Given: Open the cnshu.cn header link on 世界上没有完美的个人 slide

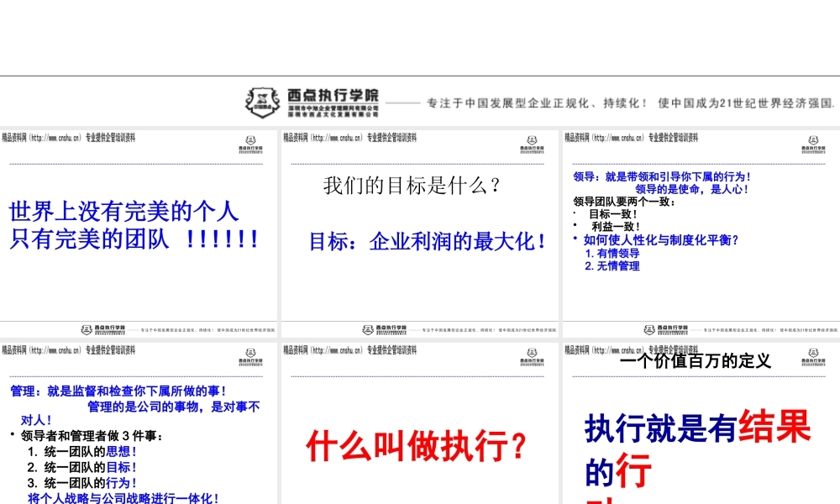Looking at the screenshot, I should pyautogui.click(x=68, y=138).
